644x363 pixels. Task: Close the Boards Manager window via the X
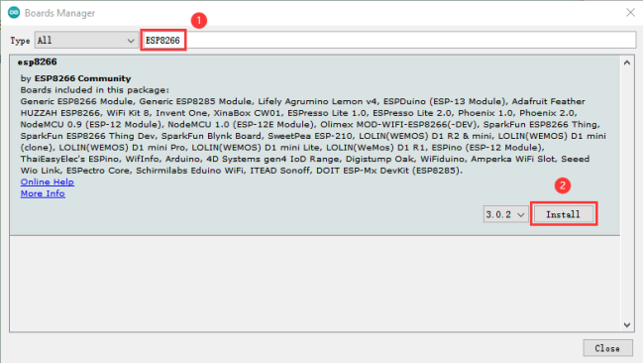(630, 13)
